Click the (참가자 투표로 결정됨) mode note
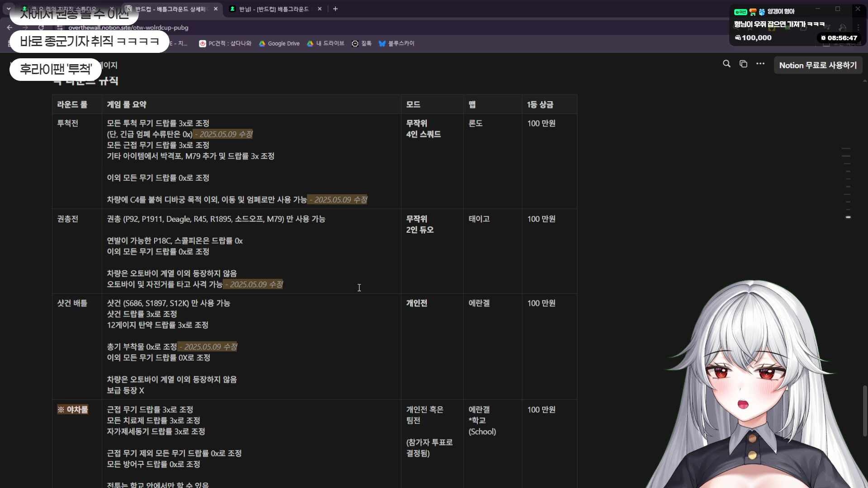Viewport: 868px width, 488px height. 429,448
